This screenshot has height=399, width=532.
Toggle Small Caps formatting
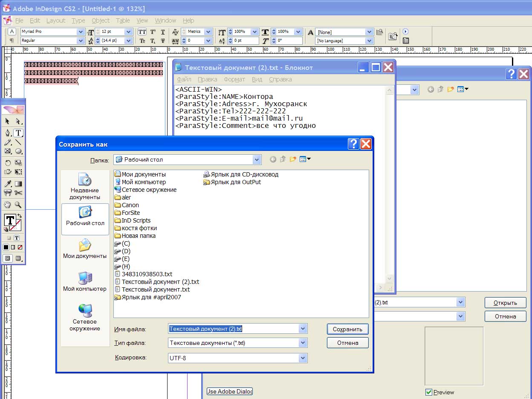click(x=142, y=41)
